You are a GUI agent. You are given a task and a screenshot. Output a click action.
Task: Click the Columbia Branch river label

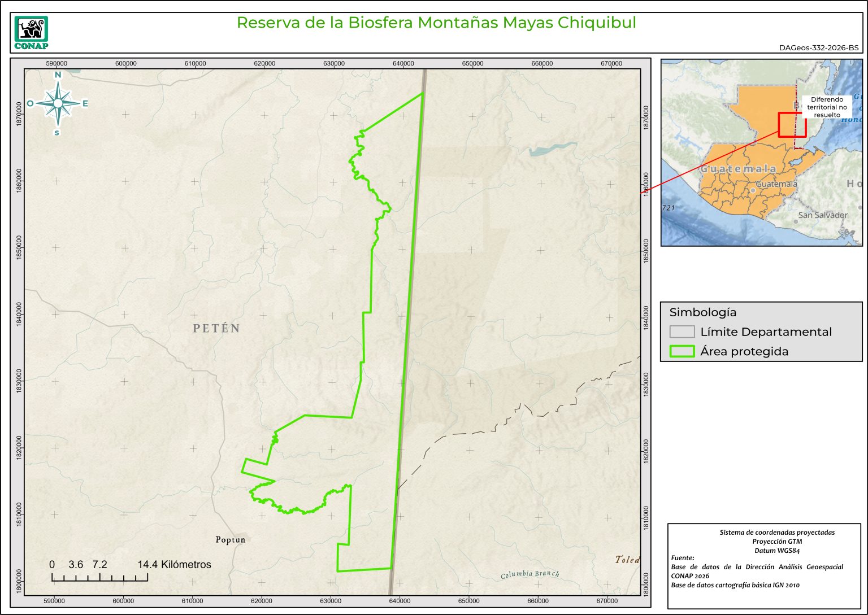click(x=530, y=574)
